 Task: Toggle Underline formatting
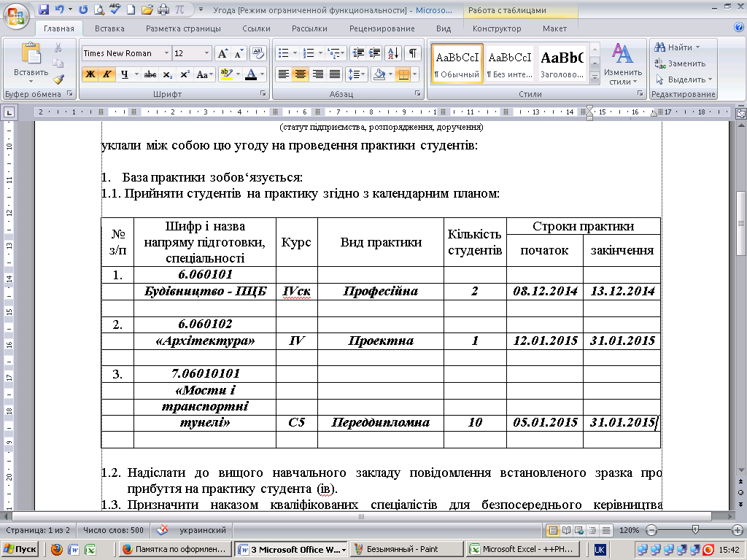click(x=124, y=74)
